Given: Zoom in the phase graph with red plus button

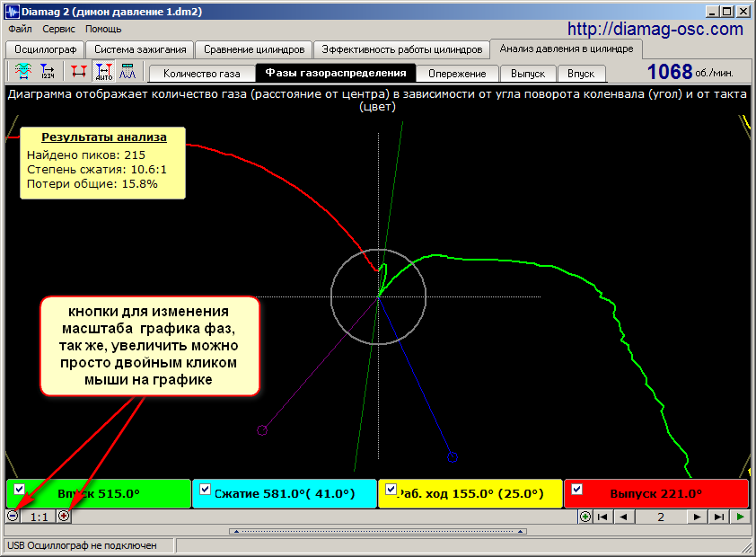Looking at the screenshot, I should click(64, 517).
